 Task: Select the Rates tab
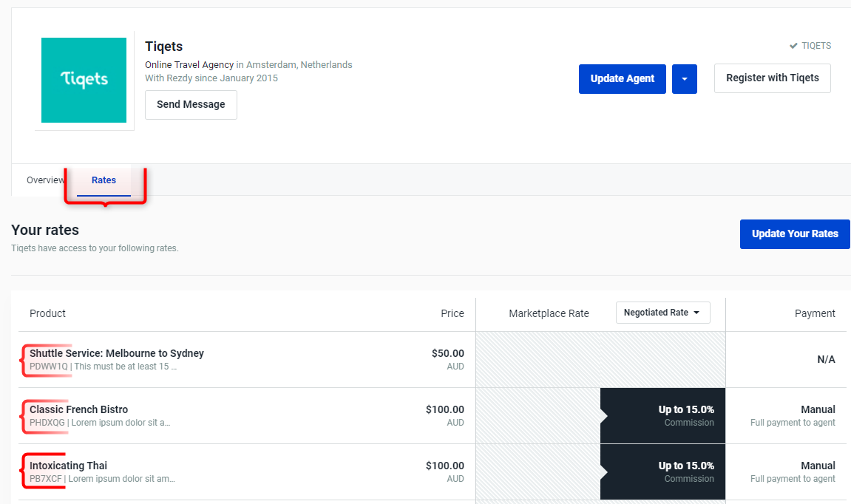[104, 180]
